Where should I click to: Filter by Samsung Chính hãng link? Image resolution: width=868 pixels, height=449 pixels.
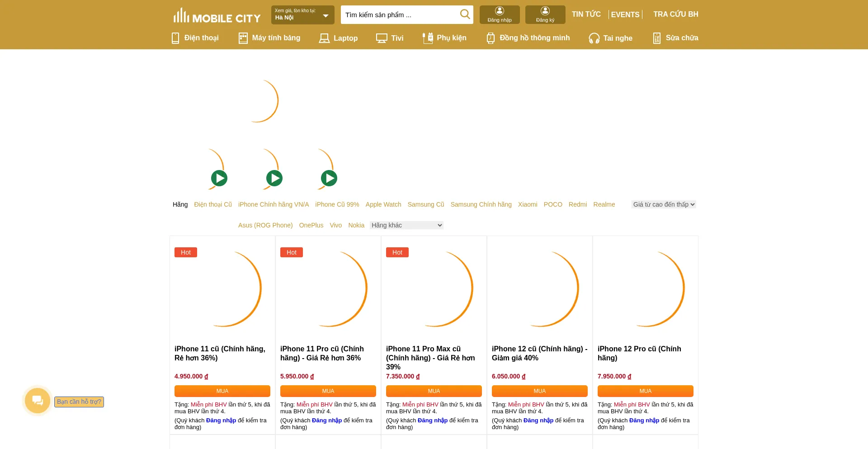(x=481, y=204)
